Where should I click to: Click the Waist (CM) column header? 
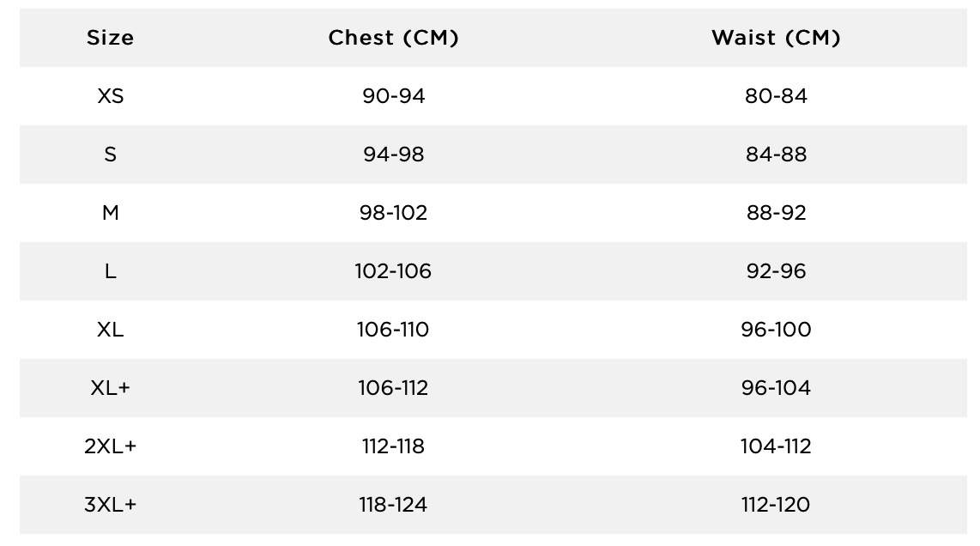[x=776, y=38]
